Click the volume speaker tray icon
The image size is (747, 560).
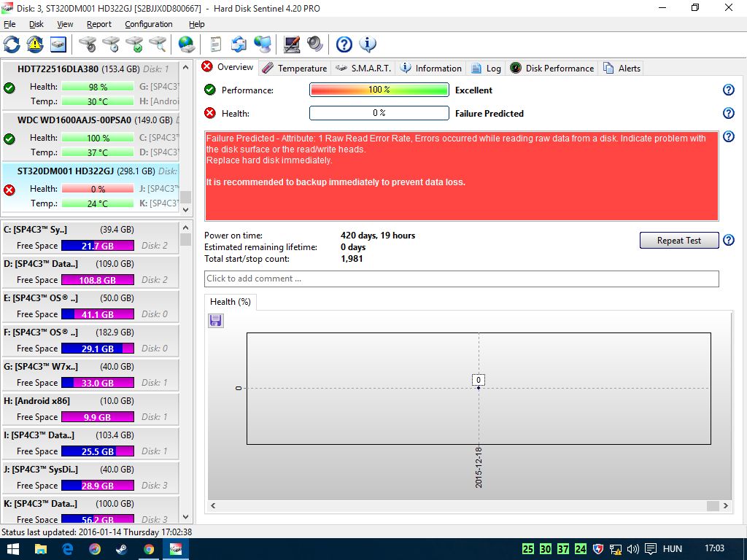point(633,549)
